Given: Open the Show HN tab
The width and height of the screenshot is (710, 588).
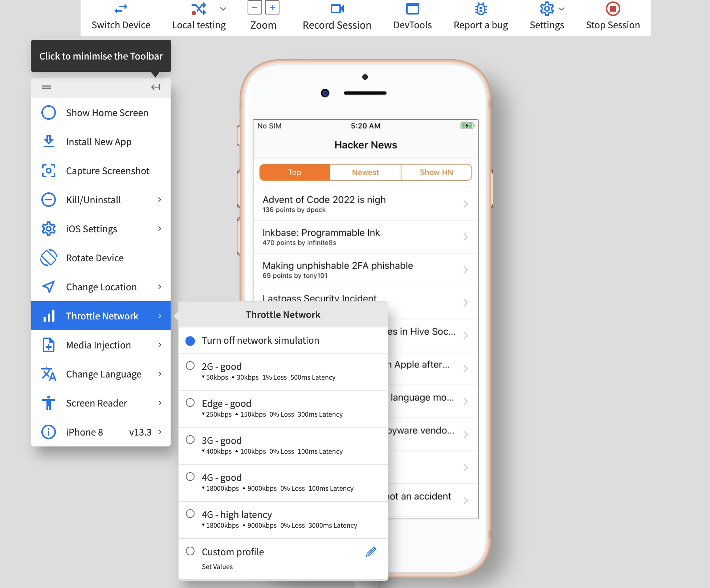Looking at the screenshot, I should [x=436, y=172].
